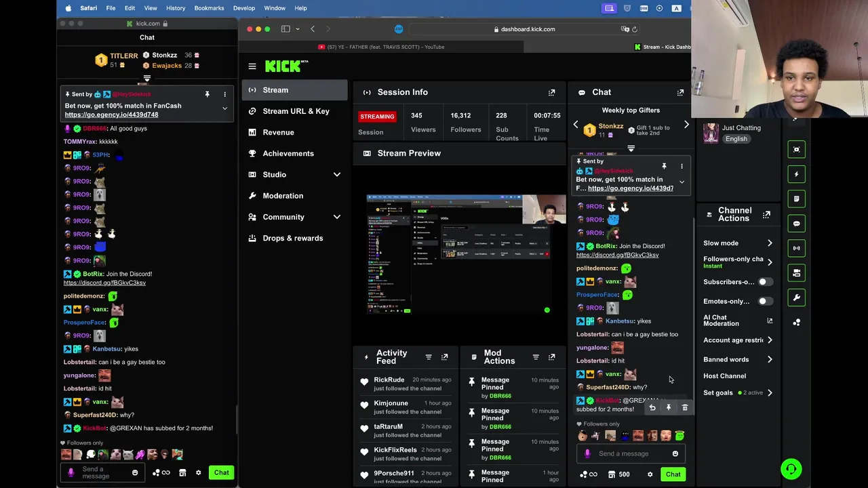868x488 pixels.
Task: Open green support headset button
Action: (x=791, y=468)
